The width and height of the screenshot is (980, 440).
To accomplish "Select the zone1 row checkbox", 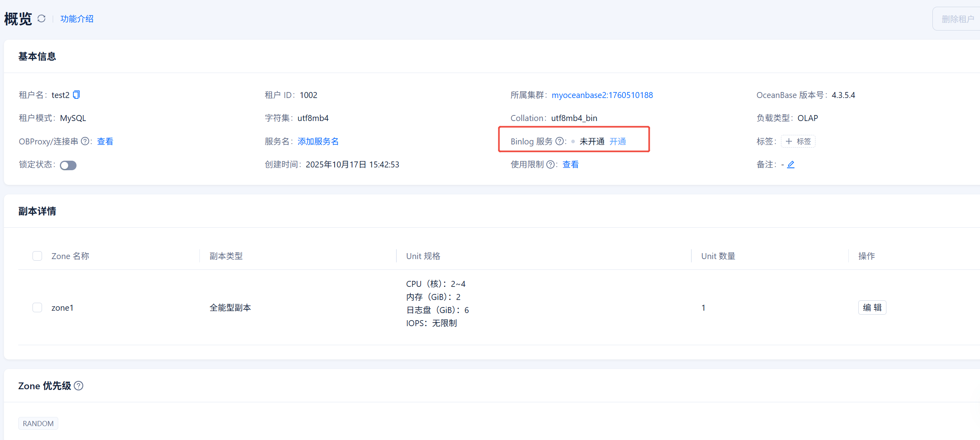I will (x=37, y=307).
